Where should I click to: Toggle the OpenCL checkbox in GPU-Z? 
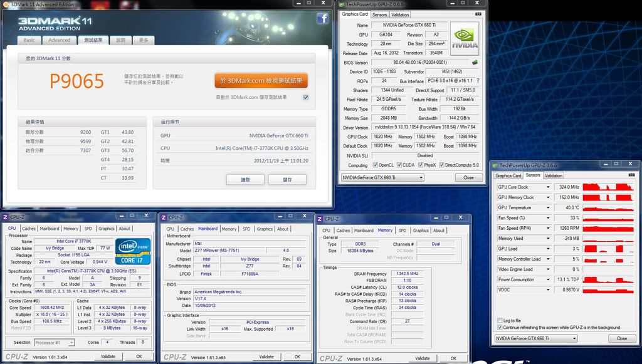click(375, 165)
